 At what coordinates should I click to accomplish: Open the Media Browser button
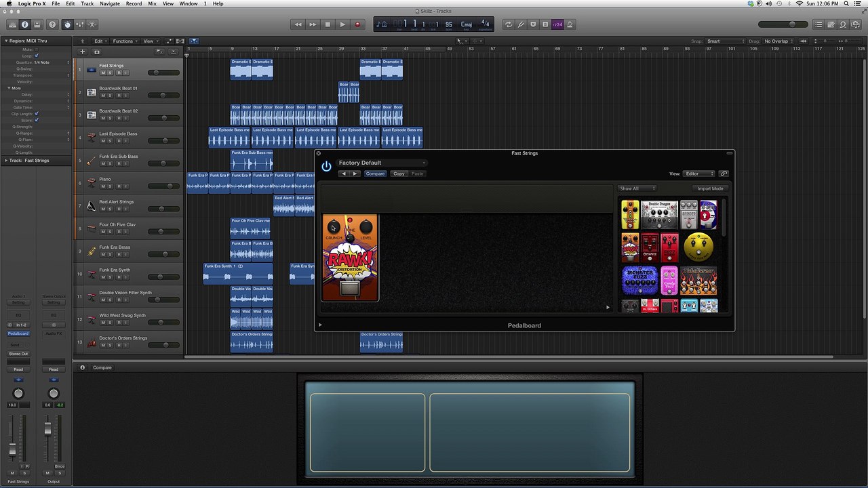856,24
